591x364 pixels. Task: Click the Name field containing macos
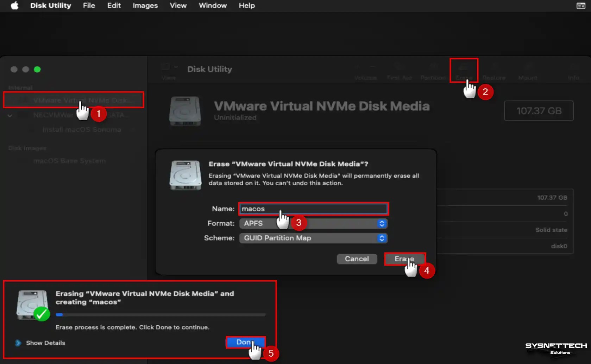click(x=313, y=209)
